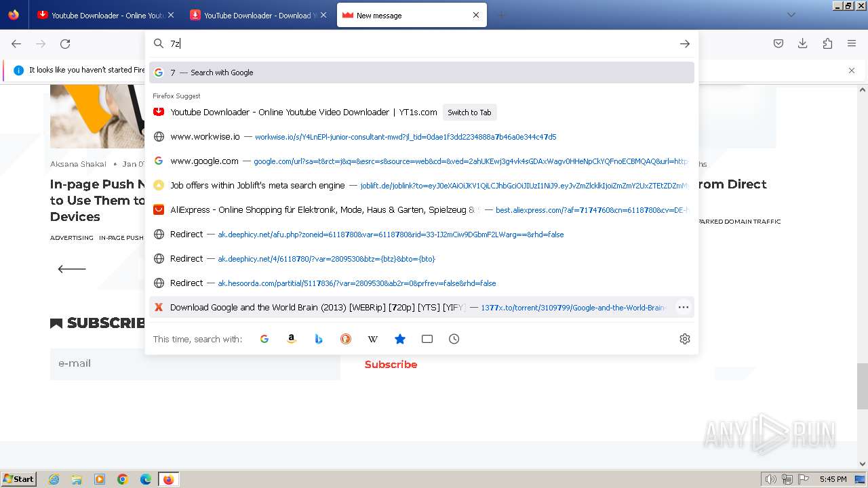Click the vertical scrollbar thumb of the page
This screenshot has width=868, height=488.
[863, 386]
